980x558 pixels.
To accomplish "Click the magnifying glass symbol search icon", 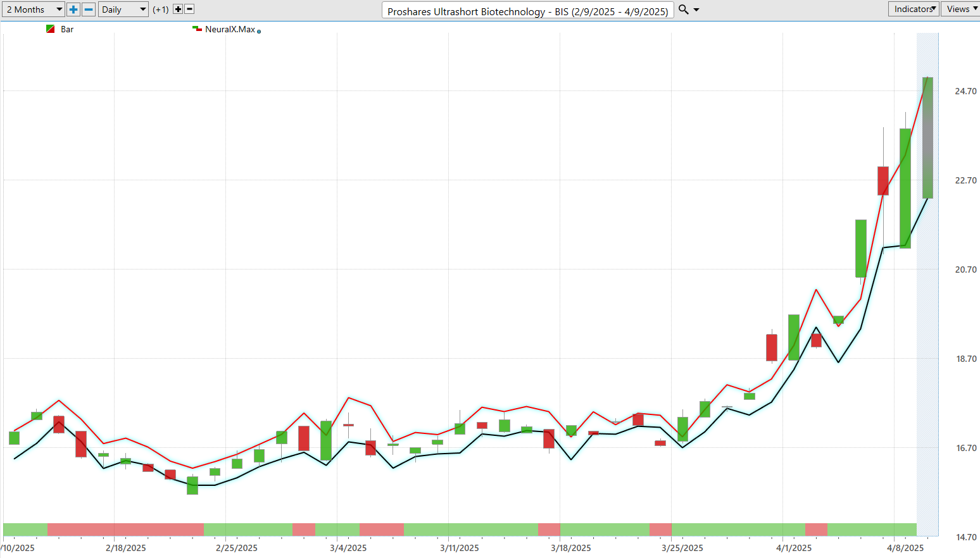I will click(684, 9).
